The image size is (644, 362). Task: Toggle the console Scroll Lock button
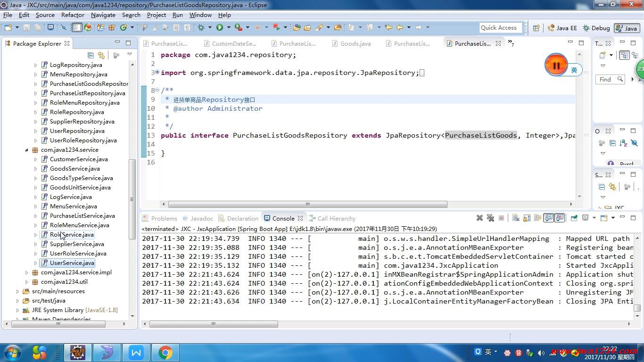527,218
